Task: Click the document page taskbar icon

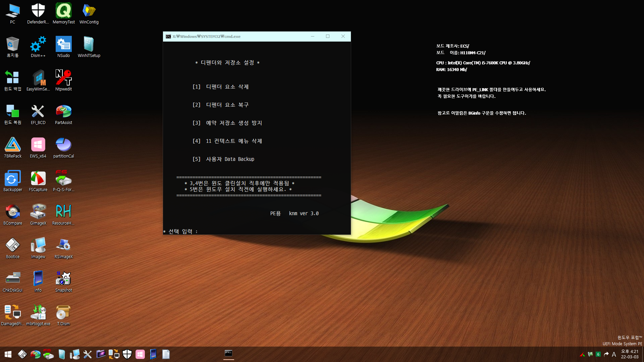Action: (x=166, y=354)
